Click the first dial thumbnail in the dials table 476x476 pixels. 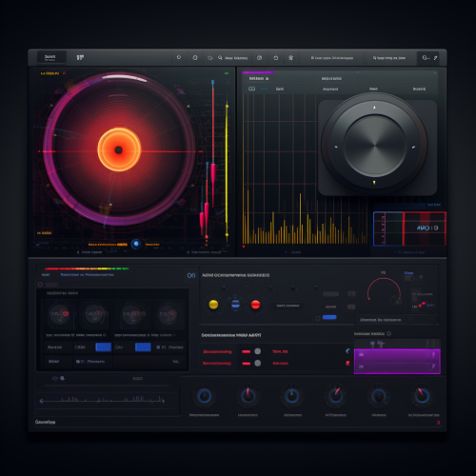[59, 313]
